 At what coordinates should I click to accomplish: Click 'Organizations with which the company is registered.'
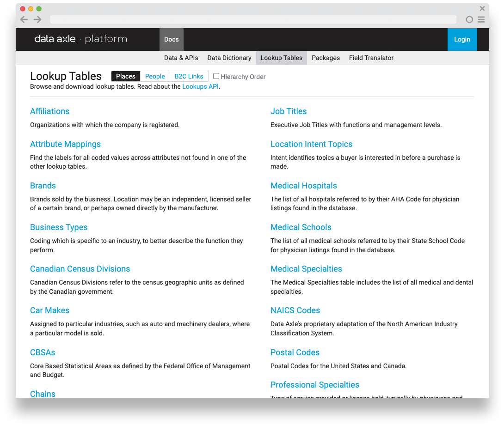tap(105, 125)
